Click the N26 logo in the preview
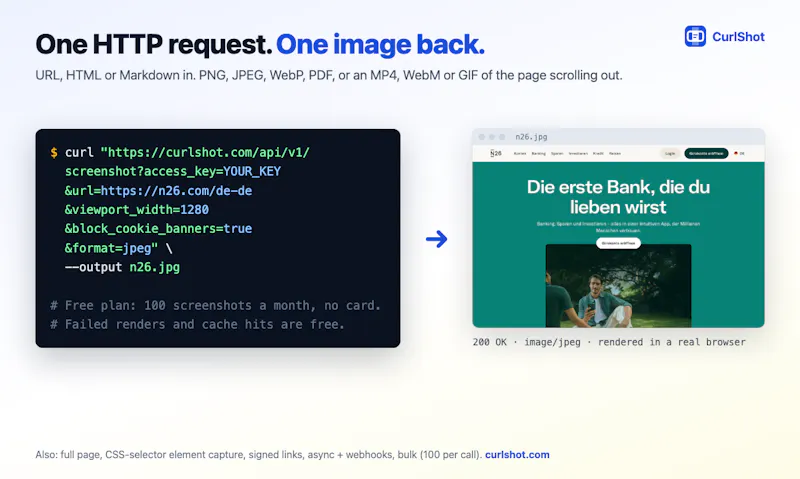Viewport: 800px width, 479px height. pos(495,153)
